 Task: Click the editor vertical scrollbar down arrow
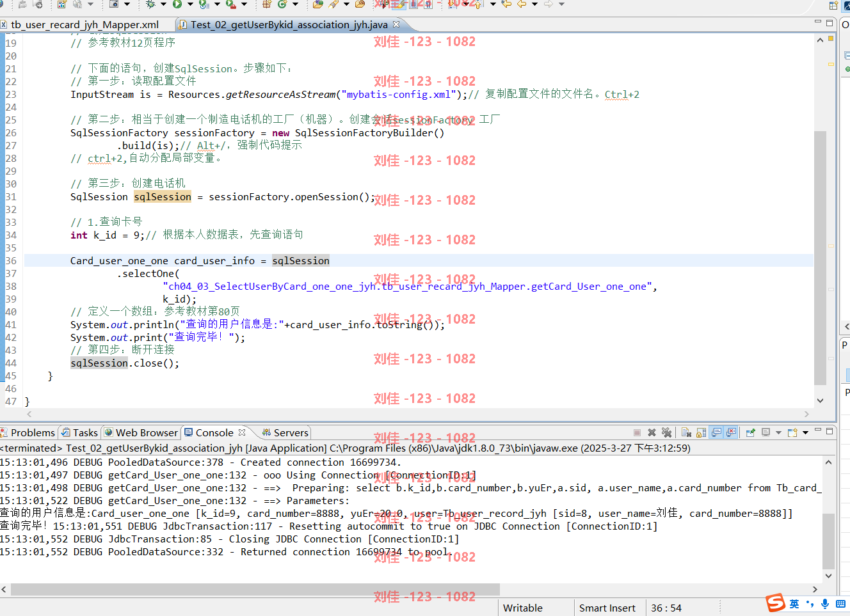[820, 400]
